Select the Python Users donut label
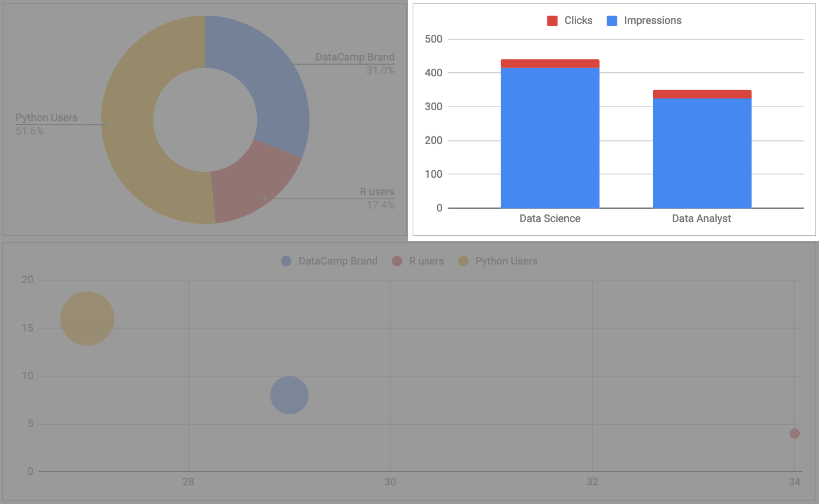The height and width of the screenshot is (504, 819). click(x=47, y=118)
